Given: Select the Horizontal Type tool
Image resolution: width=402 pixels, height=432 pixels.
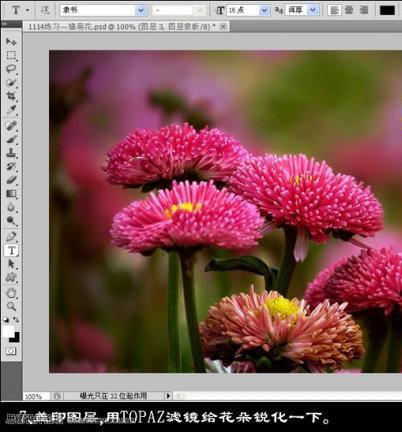Looking at the screenshot, I should coord(11,250).
